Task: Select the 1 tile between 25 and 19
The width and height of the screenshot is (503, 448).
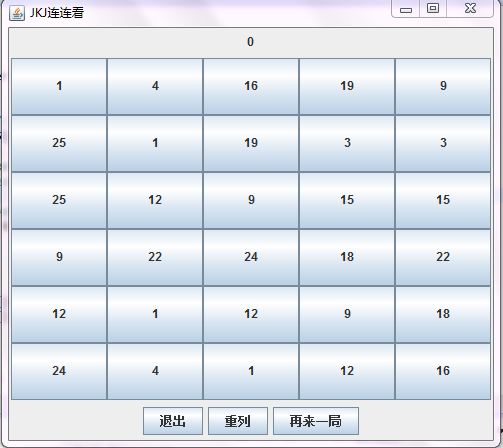Action: pos(155,144)
